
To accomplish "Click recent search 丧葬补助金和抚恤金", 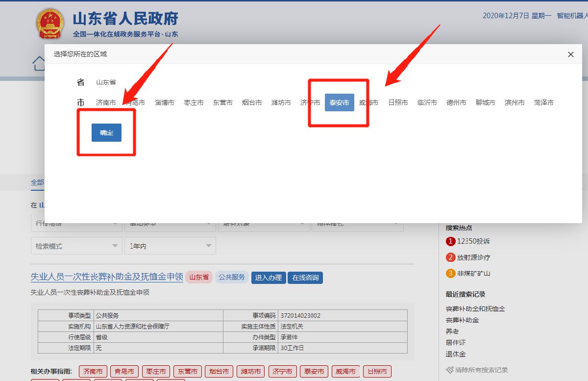I will (475, 309).
